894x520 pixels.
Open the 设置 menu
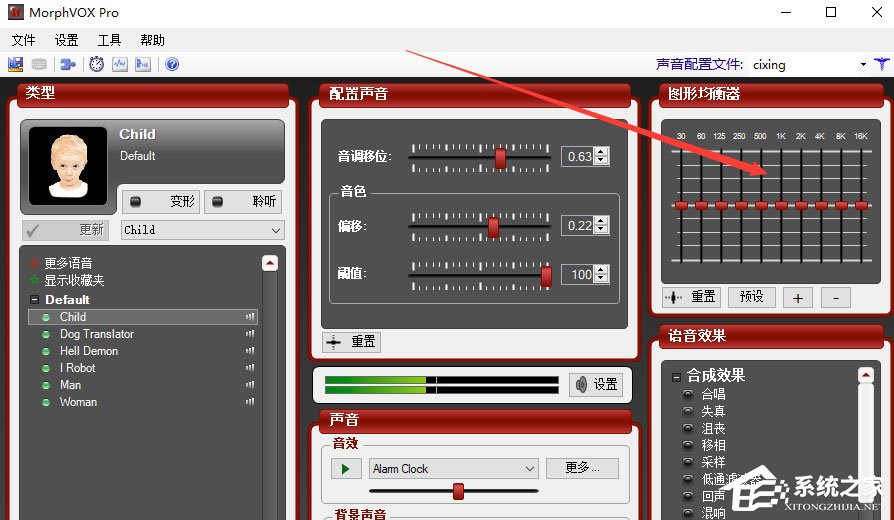click(x=66, y=40)
